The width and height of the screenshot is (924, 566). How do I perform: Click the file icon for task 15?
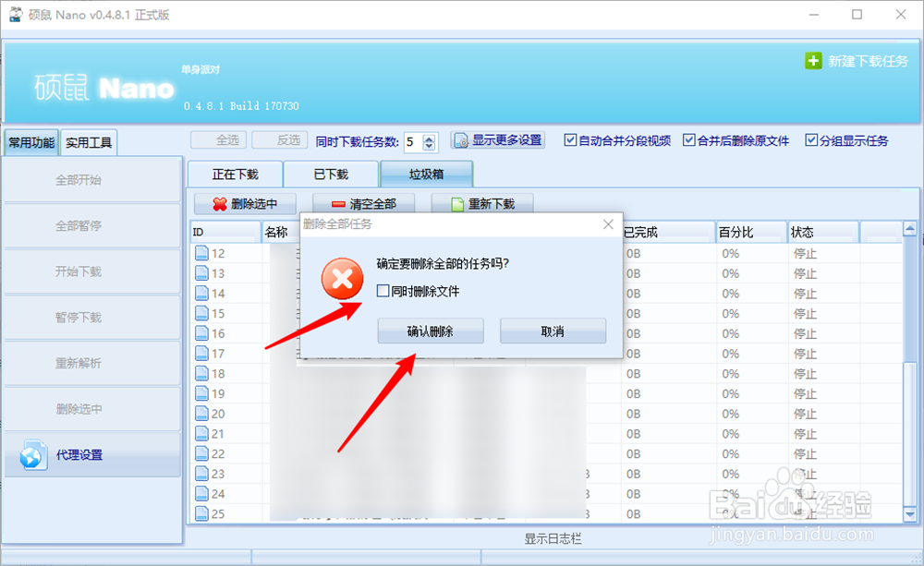201,313
